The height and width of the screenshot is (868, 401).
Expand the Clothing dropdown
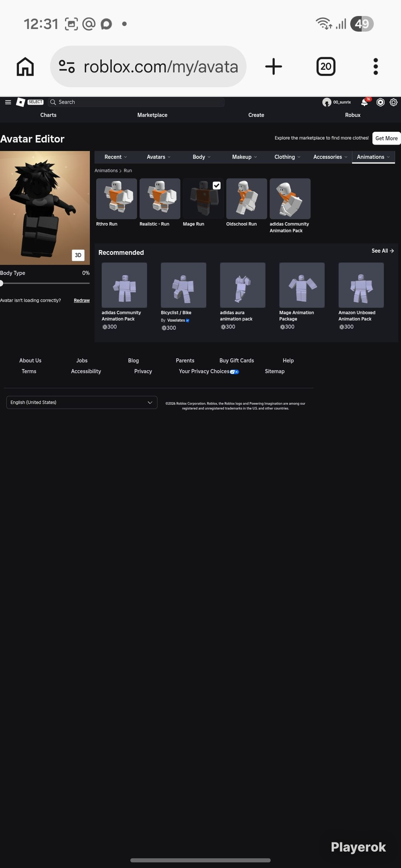[x=287, y=157]
